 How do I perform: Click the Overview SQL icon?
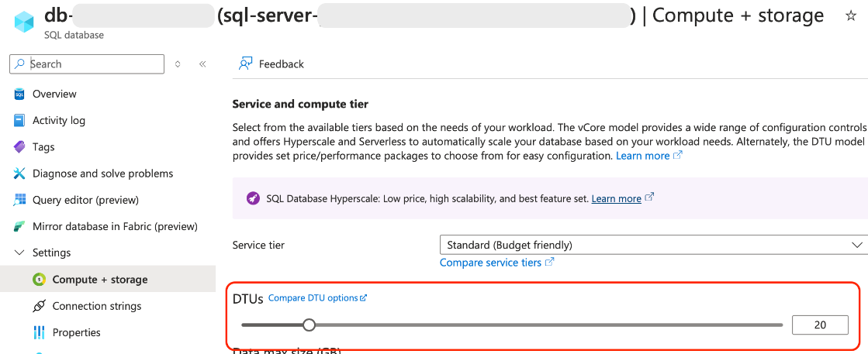click(x=19, y=94)
